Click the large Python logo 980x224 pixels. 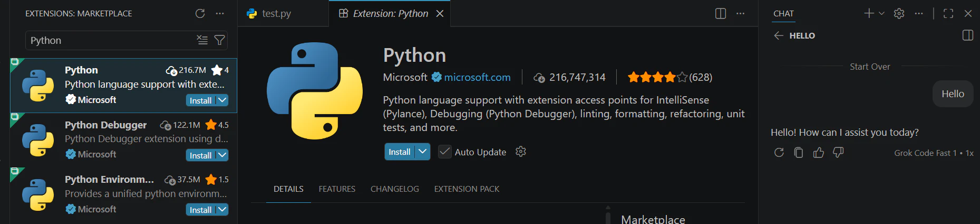315,91
